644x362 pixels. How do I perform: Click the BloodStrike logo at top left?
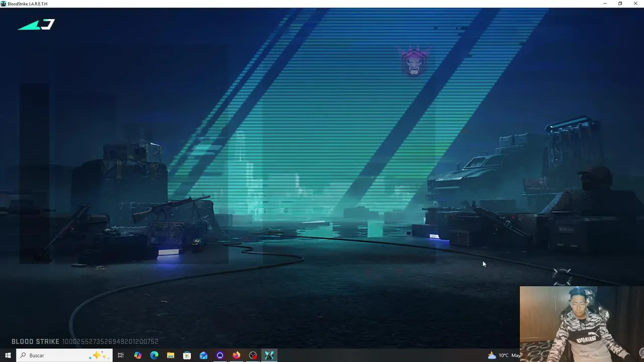click(36, 25)
